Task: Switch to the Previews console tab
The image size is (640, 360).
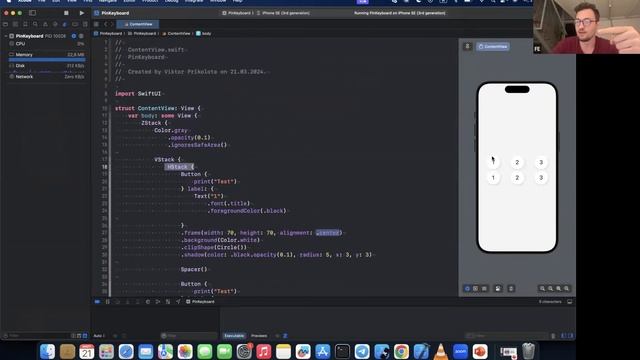Action: coord(259,336)
